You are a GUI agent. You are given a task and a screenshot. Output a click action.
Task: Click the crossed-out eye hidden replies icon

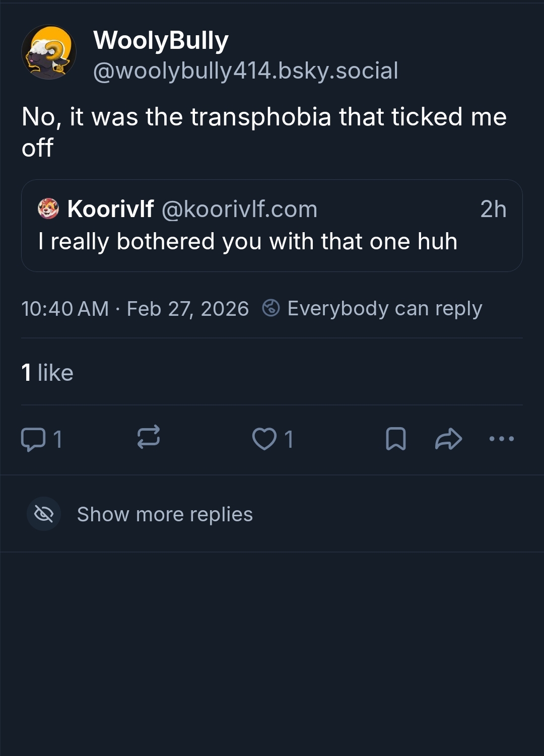tap(44, 514)
